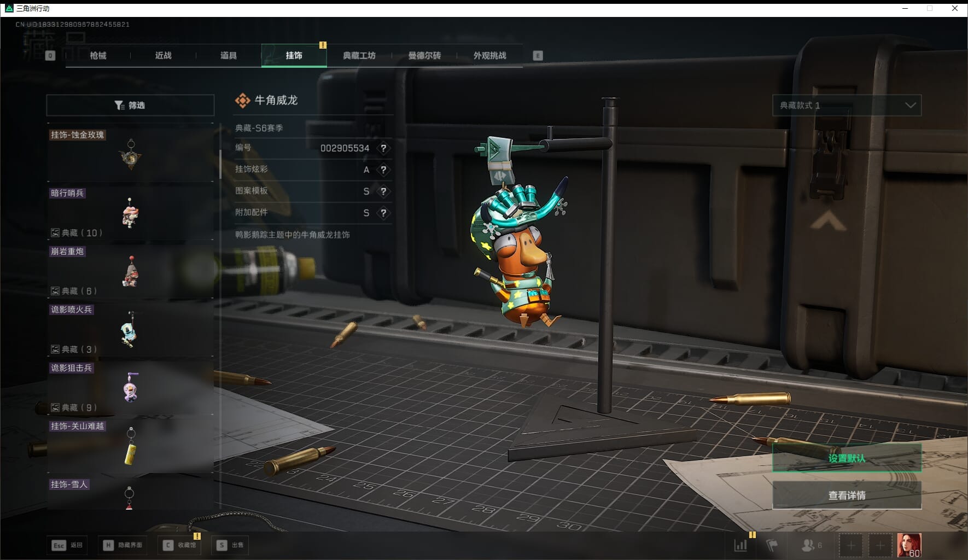Click the 三角洲行动 title bar app icon
Image resolution: width=968 pixels, height=560 pixels.
9,8
